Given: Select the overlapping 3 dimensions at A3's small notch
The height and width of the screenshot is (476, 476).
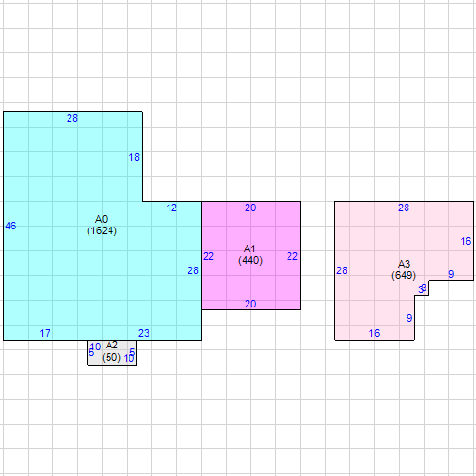Looking at the screenshot, I should [x=423, y=288].
